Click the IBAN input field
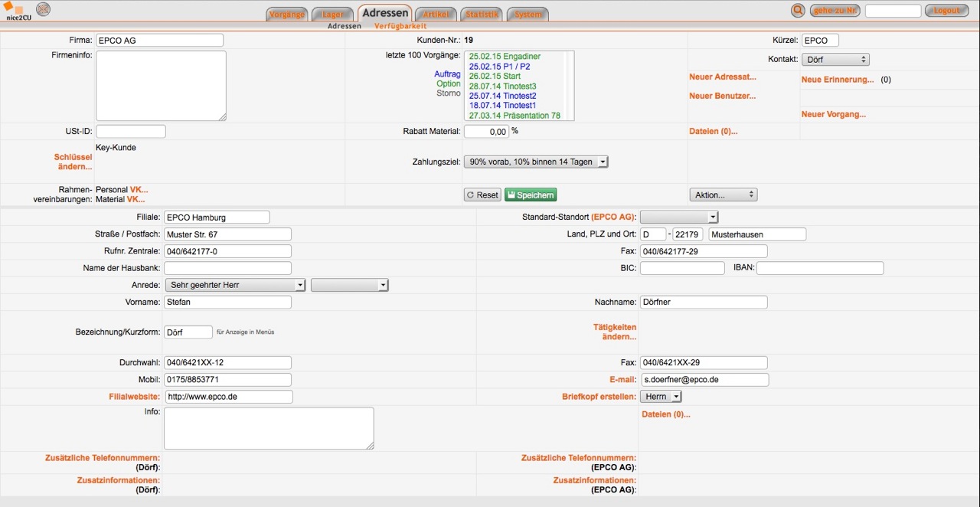The height and width of the screenshot is (507, 980). point(820,268)
